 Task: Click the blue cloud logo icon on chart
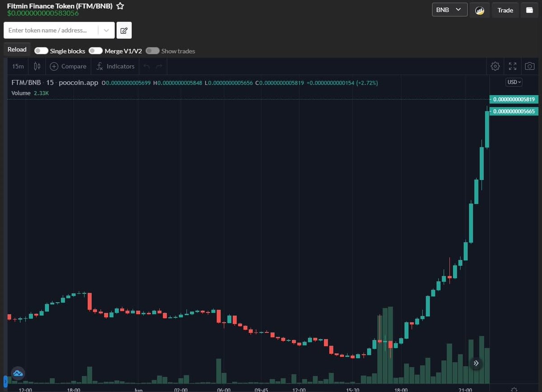click(x=18, y=373)
